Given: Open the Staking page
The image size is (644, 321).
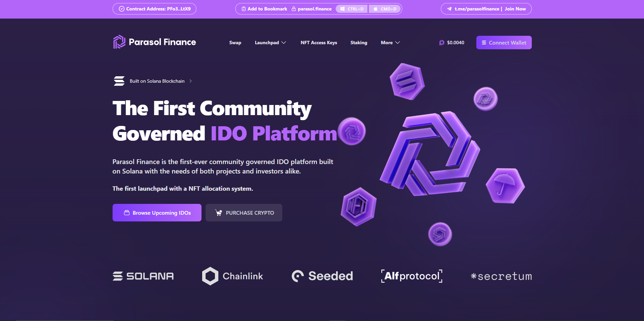Looking at the screenshot, I should (359, 43).
